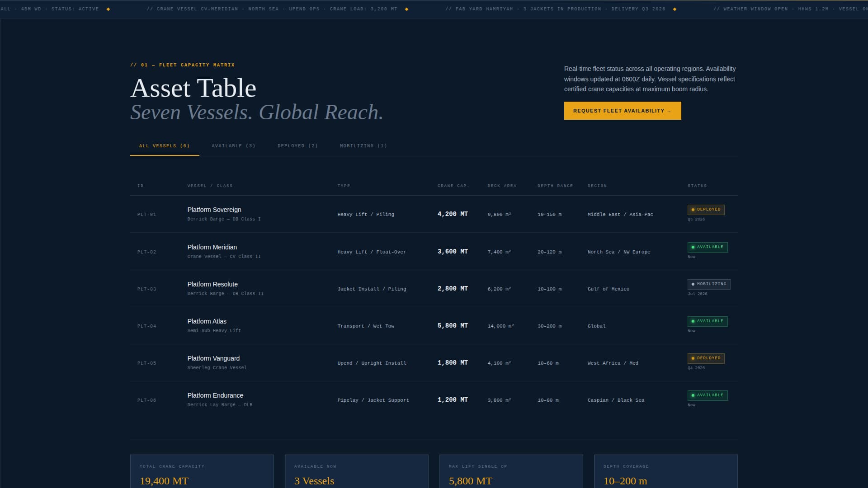The image size is (868, 488).
Task: Click the Deck Area column header
Action: pyautogui.click(x=501, y=186)
